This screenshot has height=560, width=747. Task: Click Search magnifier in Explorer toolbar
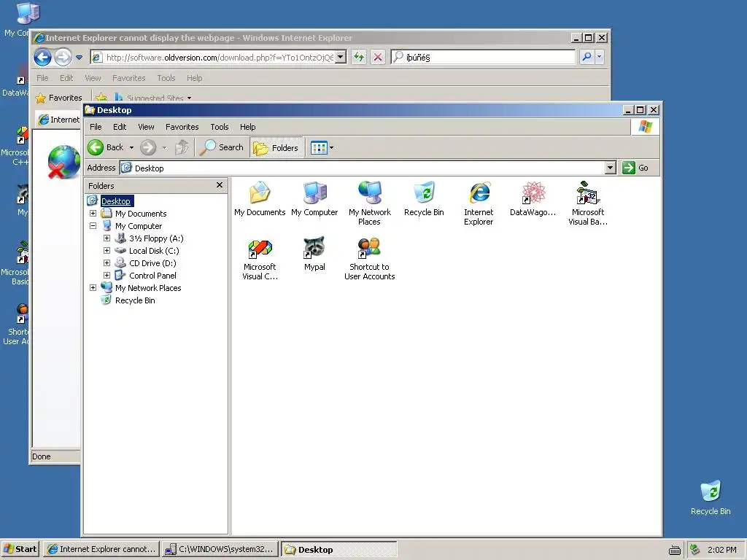pyautogui.click(x=208, y=147)
